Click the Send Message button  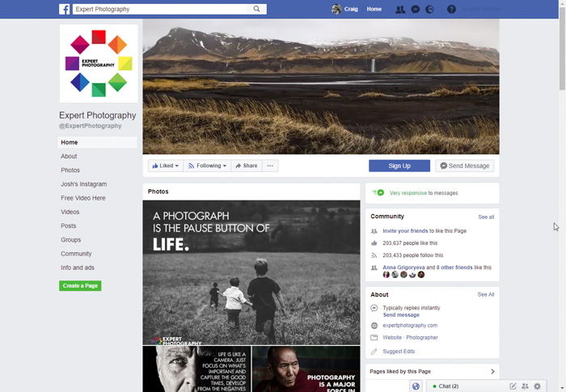465,166
